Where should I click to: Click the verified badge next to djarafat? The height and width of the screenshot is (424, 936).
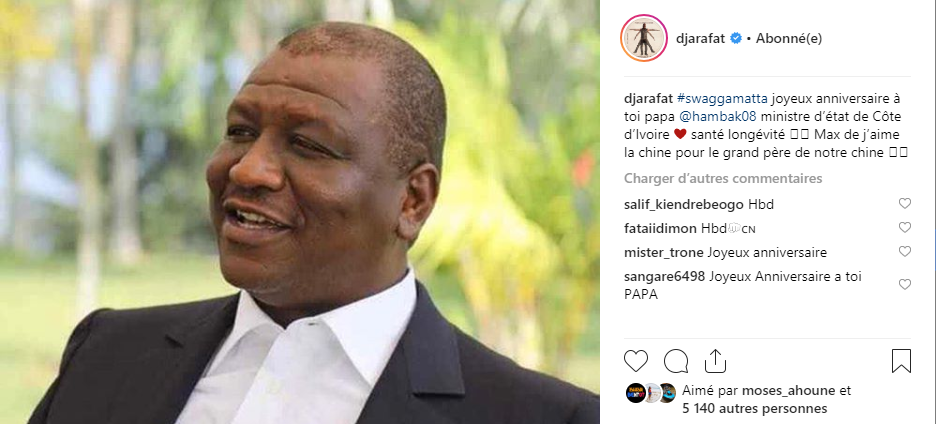tap(736, 39)
